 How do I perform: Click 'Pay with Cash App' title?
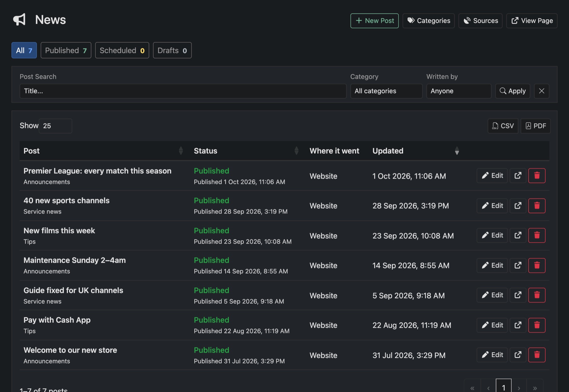point(57,320)
